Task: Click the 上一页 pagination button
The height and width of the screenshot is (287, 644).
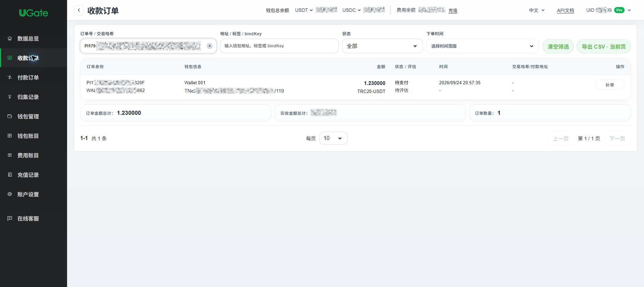Action: [561, 138]
